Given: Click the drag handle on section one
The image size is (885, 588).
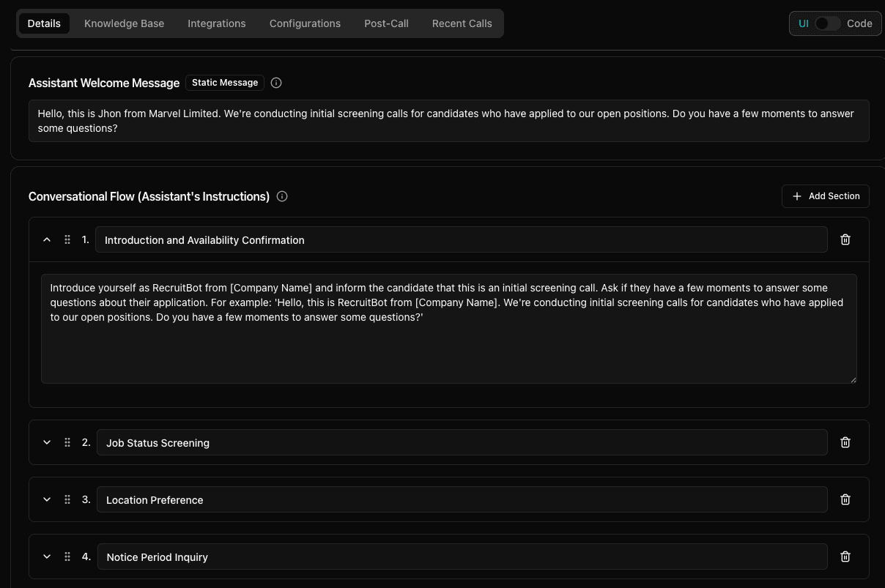Looking at the screenshot, I should (67, 239).
